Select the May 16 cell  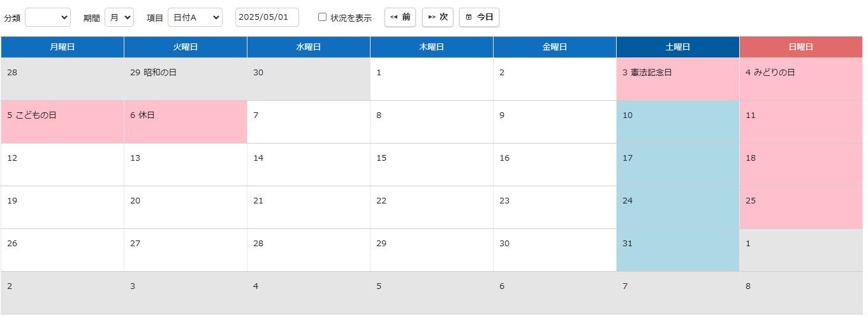(x=555, y=165)
